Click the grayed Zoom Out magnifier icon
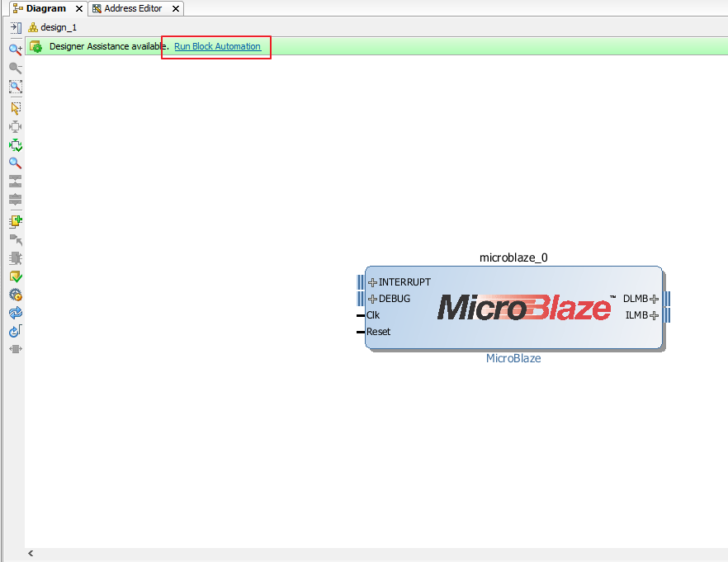Screen dimensions: 728x562 tap(16, 68)
